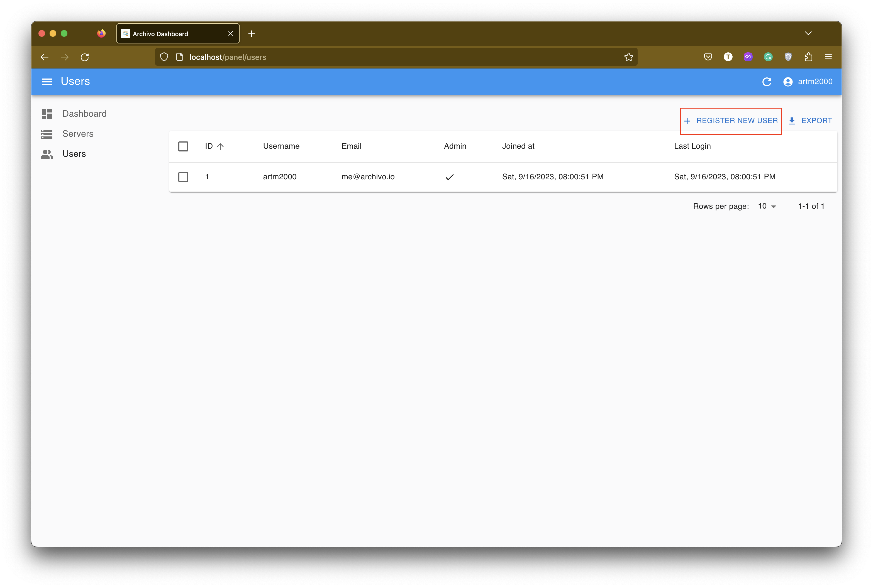The width and height of the screenshot is (873, 588).
Task: Sort by the Username column
Action: pos(281,146)
